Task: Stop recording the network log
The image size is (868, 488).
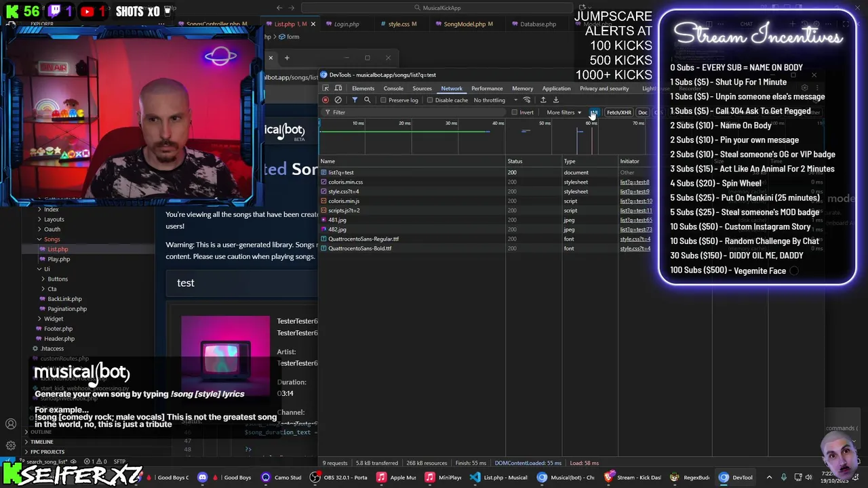Action: click(325, 100)
